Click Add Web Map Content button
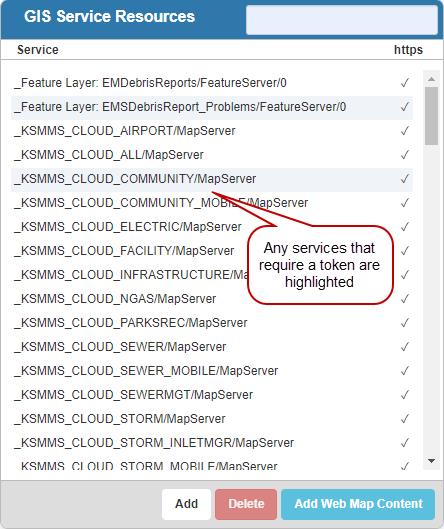 click(x=358, y=504)
